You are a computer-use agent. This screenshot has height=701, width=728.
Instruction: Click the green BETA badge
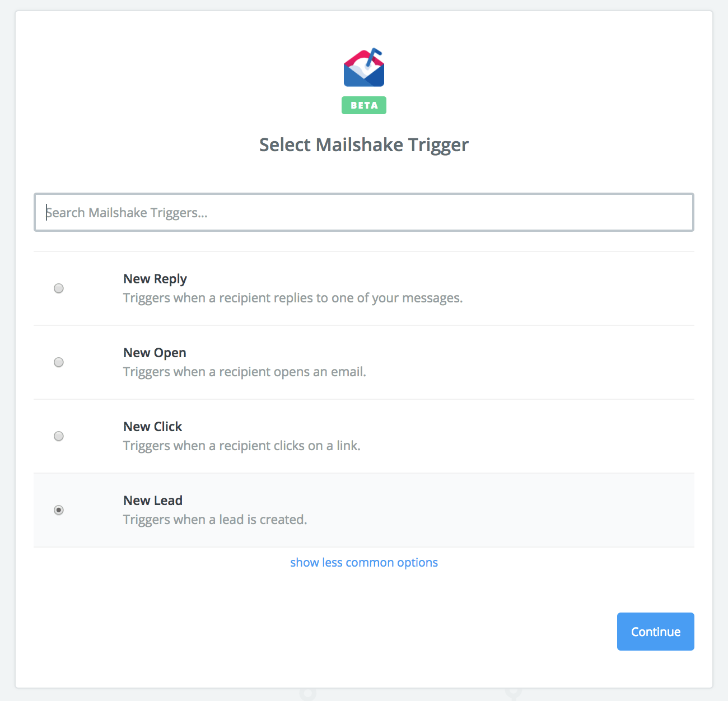(x=364, y=105)
